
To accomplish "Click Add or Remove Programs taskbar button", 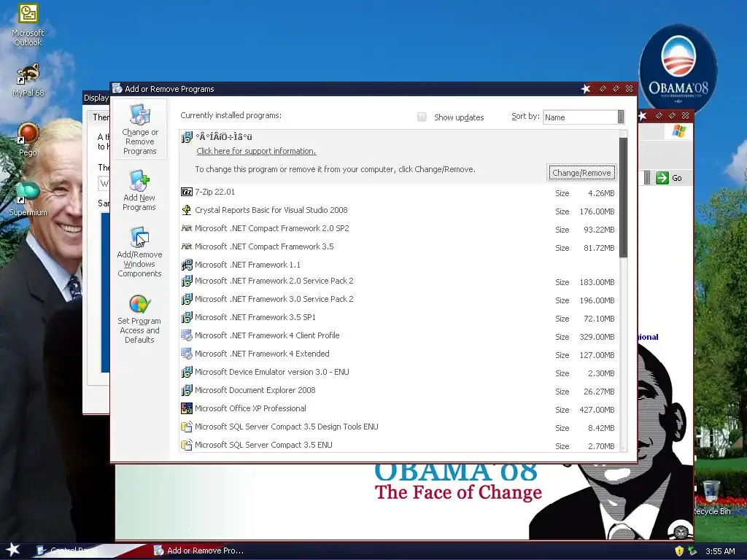I will click(x=199, y=551).
